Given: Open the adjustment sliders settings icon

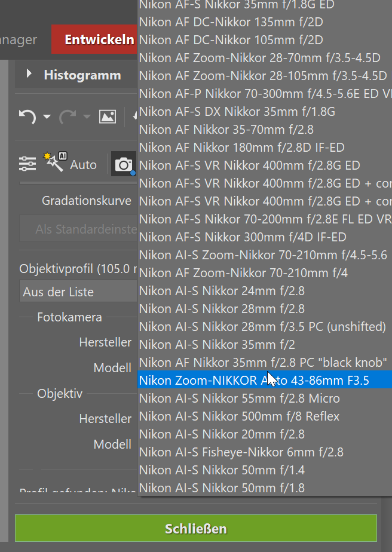Looking at the screenshot, I should tap(27, 164).
